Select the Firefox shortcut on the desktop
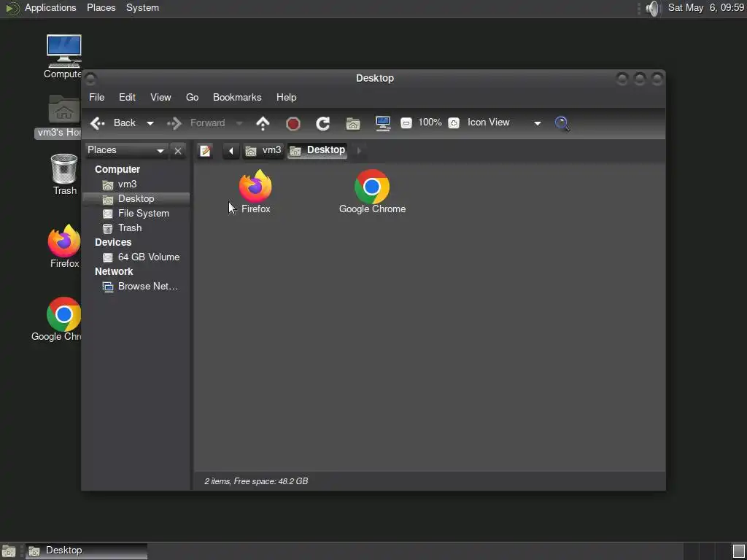747x560 pixels. pos(64,246)
